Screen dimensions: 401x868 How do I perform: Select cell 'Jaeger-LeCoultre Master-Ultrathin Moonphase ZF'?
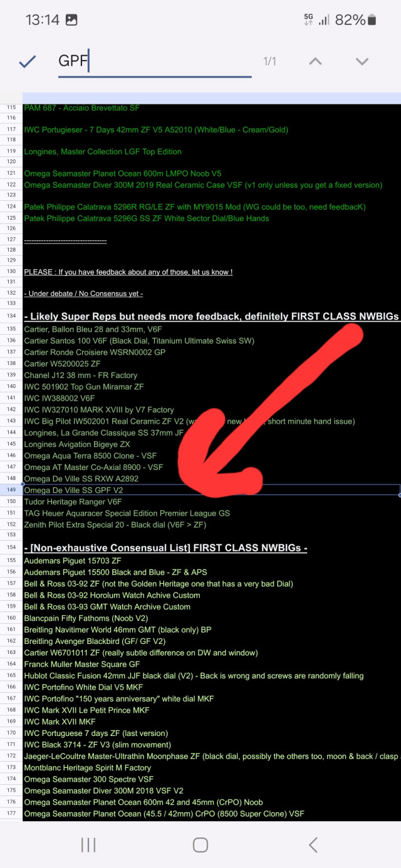pos(212,756)
